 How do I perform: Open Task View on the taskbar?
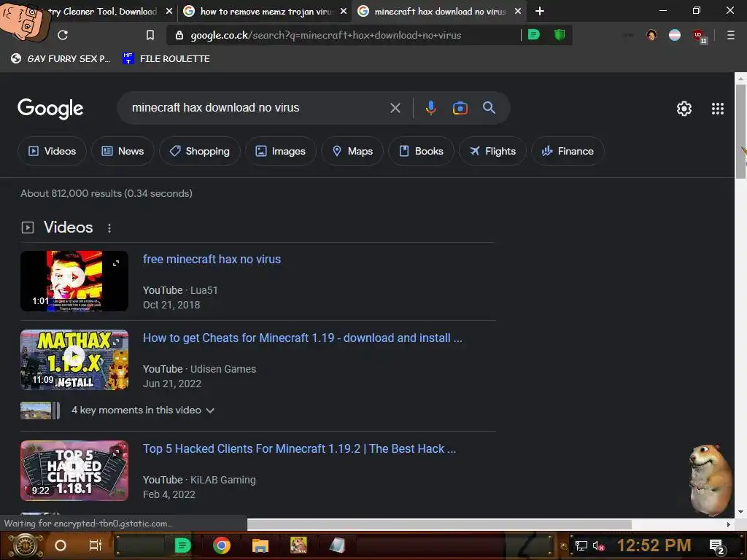(96, 545)
